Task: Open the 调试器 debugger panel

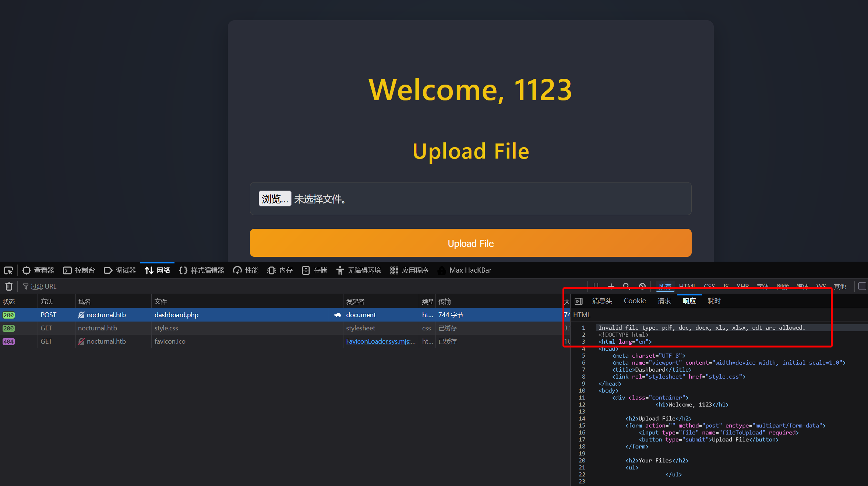Action: [120, 270]
